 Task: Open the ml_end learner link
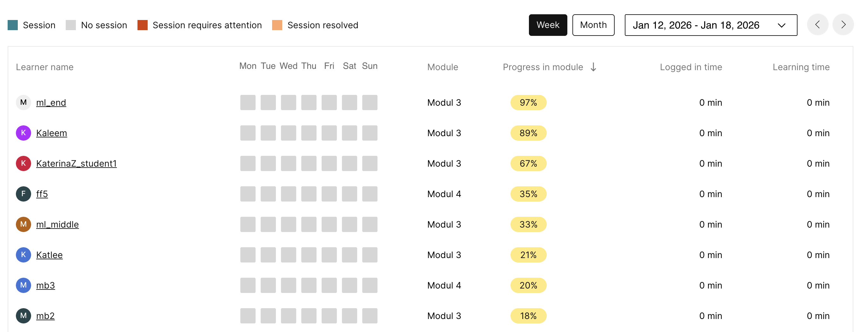click(x=51, y=102)
